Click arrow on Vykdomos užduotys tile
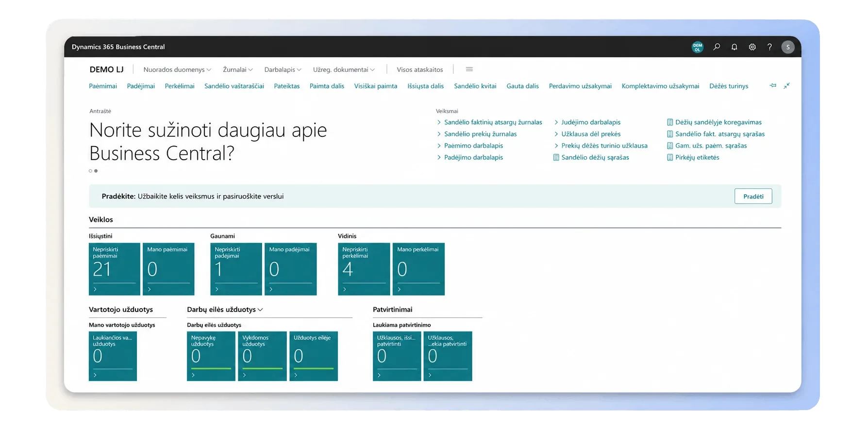This screenshot has height=427, width=868. click(x=244, y=375)
